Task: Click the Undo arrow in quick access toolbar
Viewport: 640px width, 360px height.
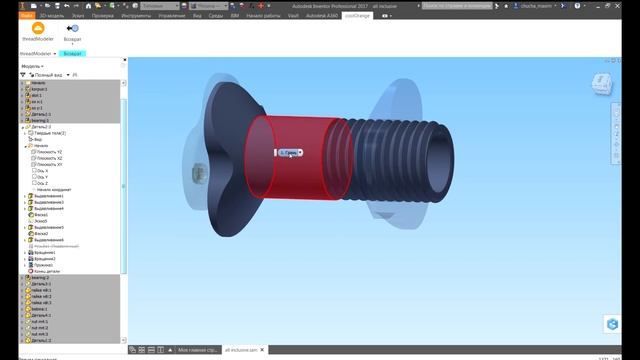Action: pyautogui.click(x=67, y=6)
